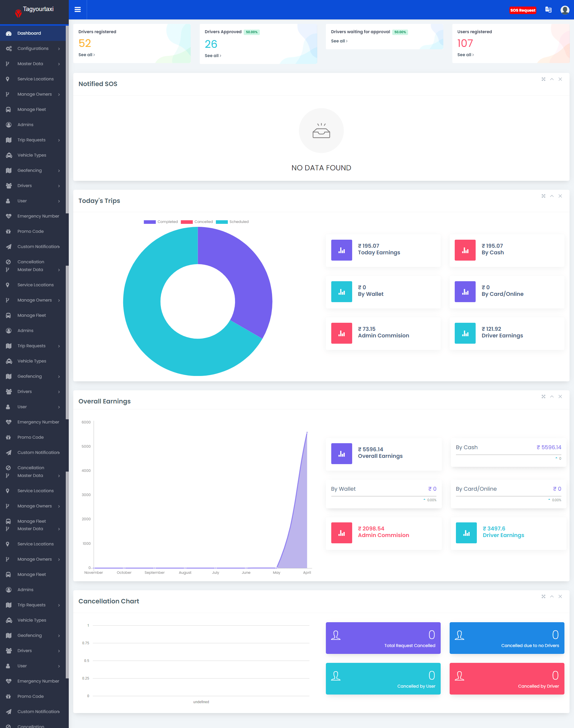Click the April peak point on earnings chart
The image size is (574, 728).
(x=307, y=433)
